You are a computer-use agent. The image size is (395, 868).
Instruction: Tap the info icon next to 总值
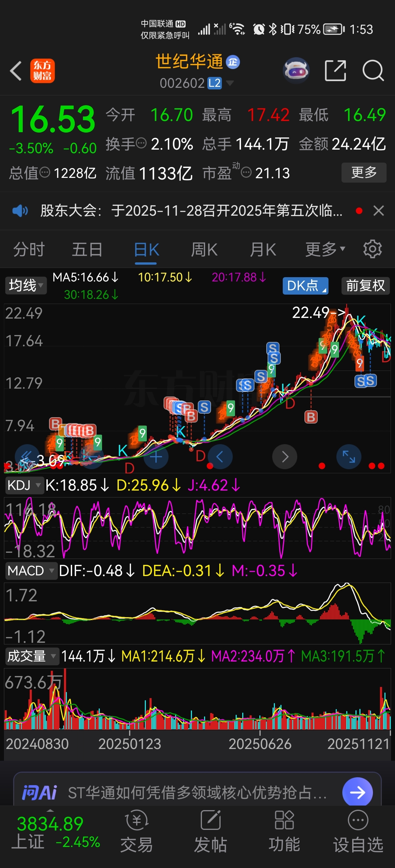point(44,173)
